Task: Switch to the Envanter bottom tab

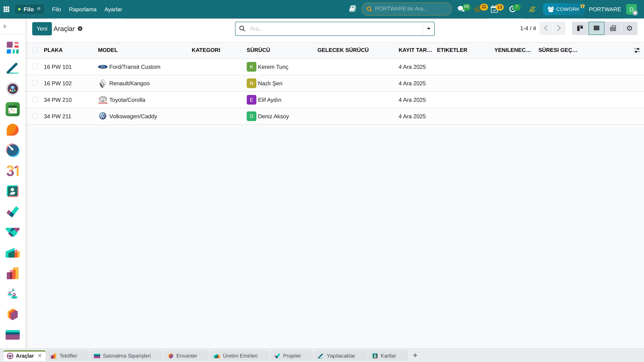Action: (186, 356)
